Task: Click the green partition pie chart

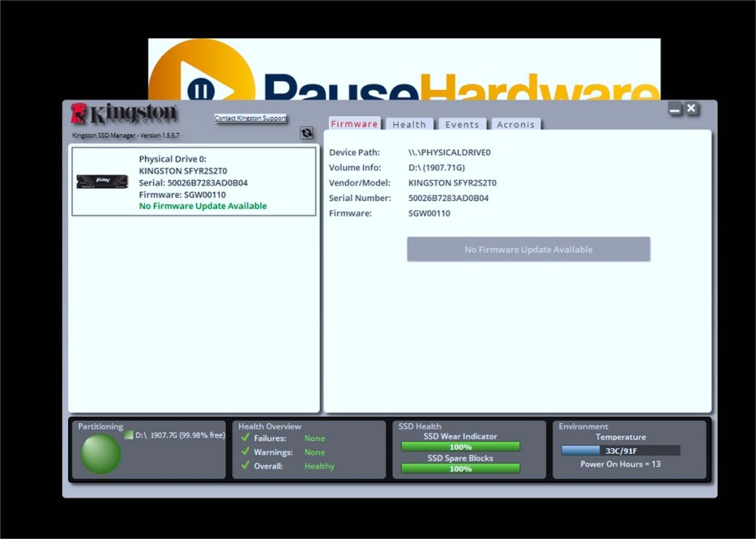Action: [101, 453]
